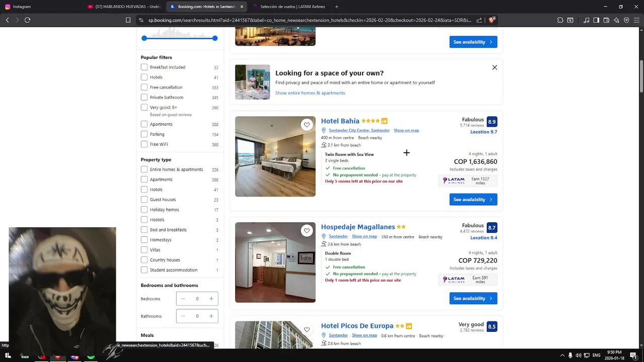This screenshot has height=362, width=644.
Task: See availability for the topmost listing
Action: click(473, 42)
